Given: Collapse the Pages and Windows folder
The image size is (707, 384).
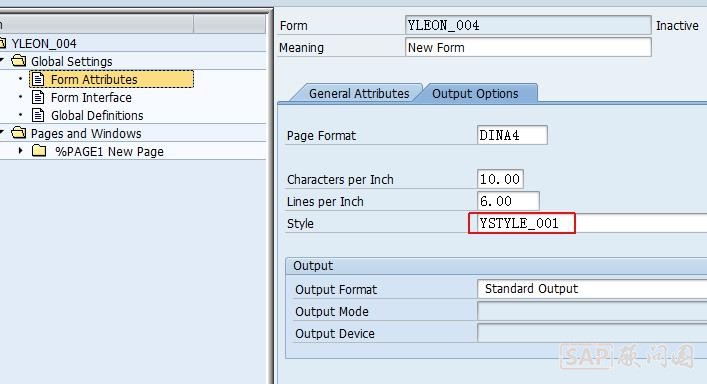Looking at the screenshot, I should (2, 132).
